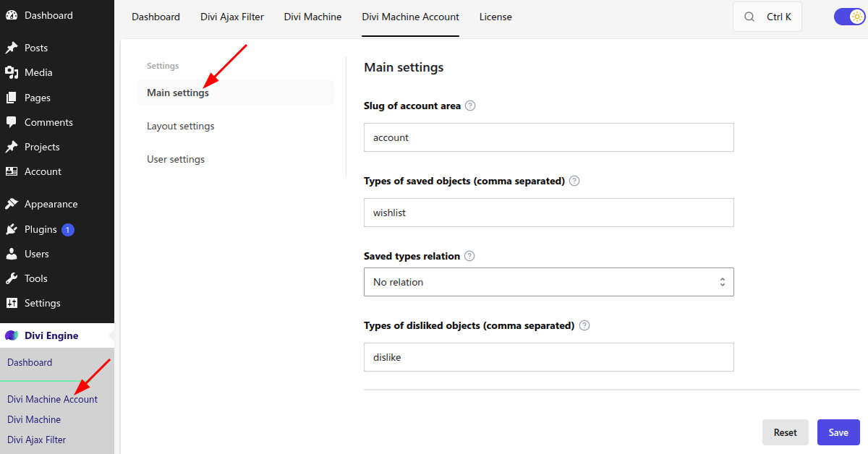Click help icon beside Types of saved objects
The height and width of the screenshot is (454, 868).
(x=574, y=181)
